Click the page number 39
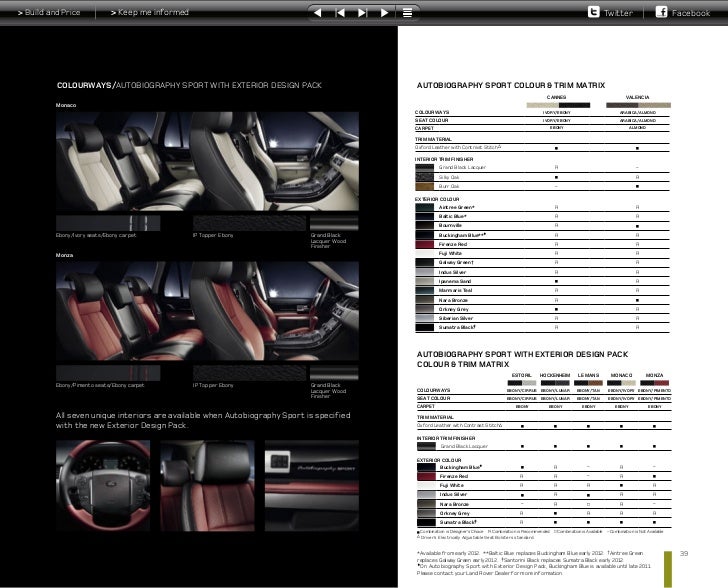 tap(684, 554)
